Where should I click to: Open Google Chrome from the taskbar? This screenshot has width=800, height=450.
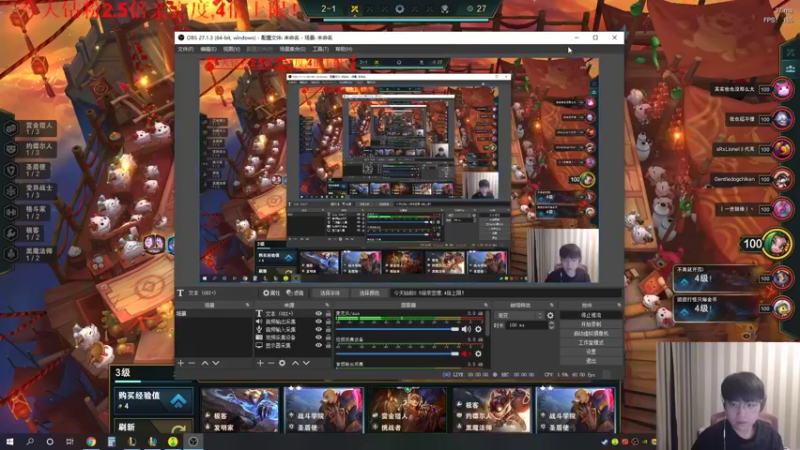pyautogui.click(x=91, y=441)
